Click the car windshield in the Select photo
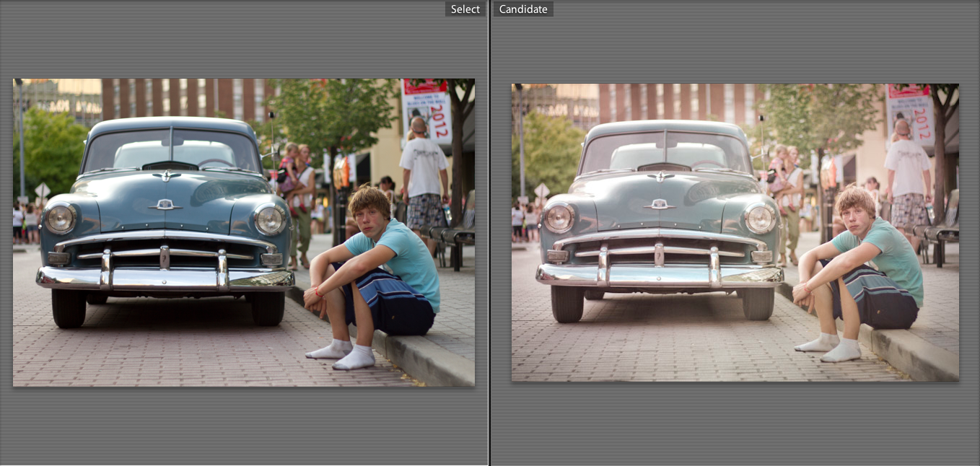 172,151
